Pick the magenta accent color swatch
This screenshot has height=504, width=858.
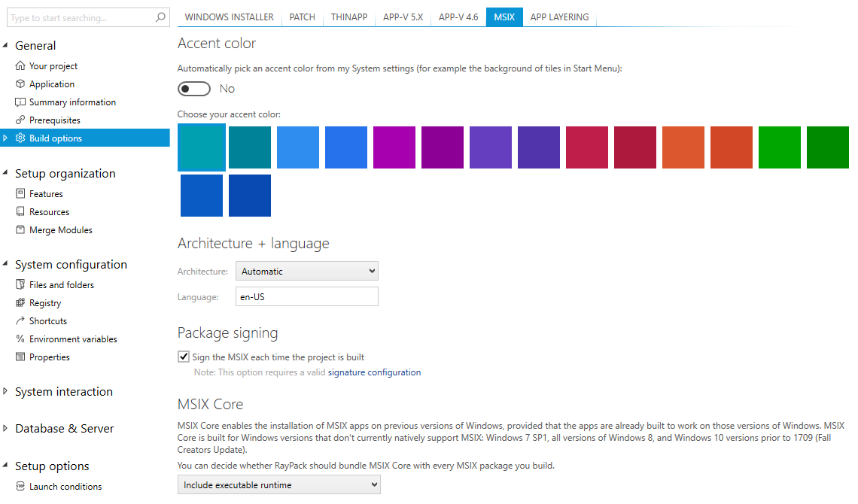394,147
